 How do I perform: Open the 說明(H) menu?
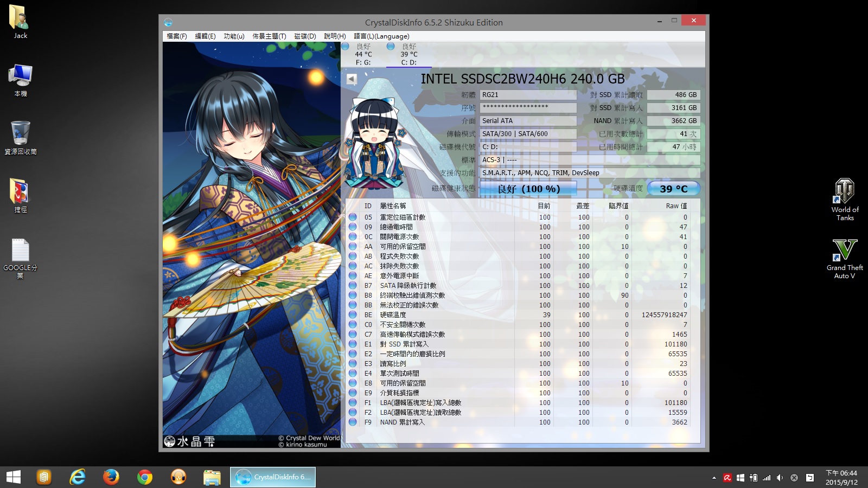coord(335,36)
